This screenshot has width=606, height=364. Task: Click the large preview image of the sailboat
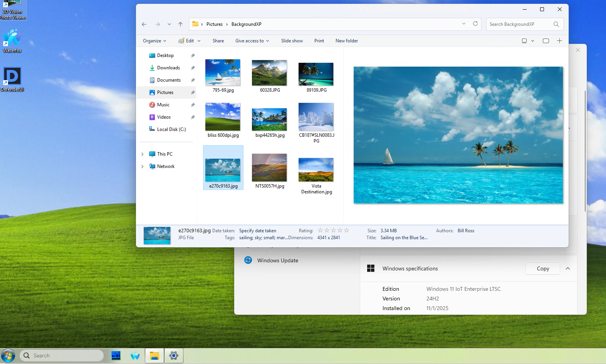click(x=458, y=135)
